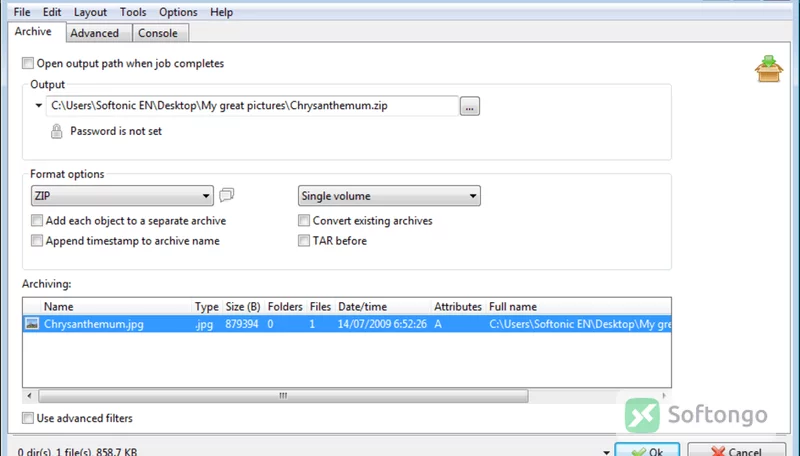Toggle the TAR before checkbox
Image resolution: width=800 pixels, height=456 pixels.
[x=304, y=241]
